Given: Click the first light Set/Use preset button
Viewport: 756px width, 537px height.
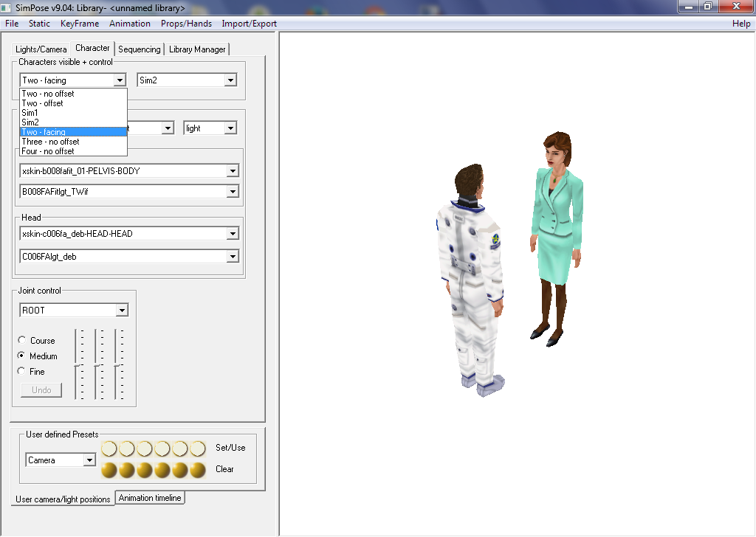Looking at the screenshot, I should (x=109, y=448).
